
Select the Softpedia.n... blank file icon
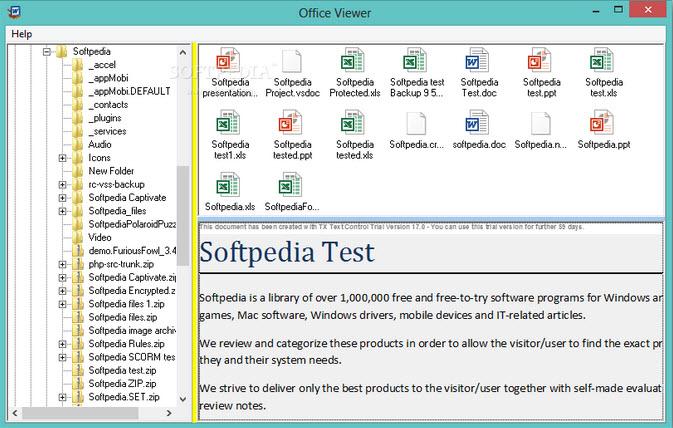(x=541, y=123)
